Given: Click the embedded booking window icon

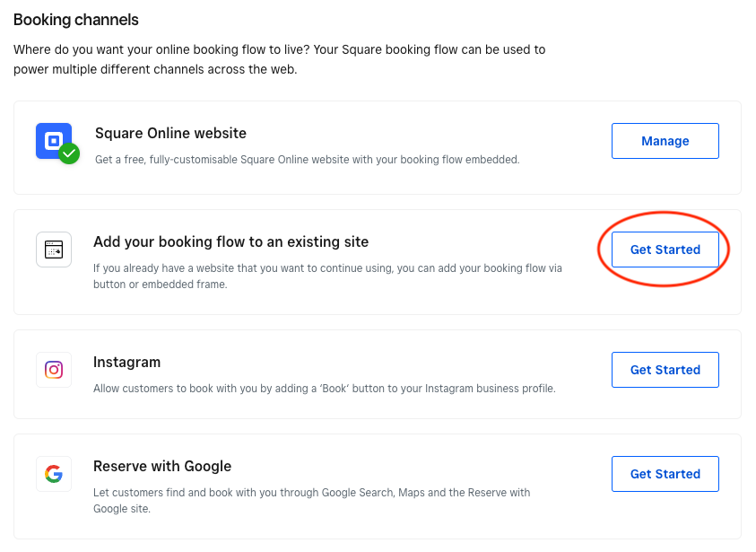Looking at the screenshot, I should 54,250.
